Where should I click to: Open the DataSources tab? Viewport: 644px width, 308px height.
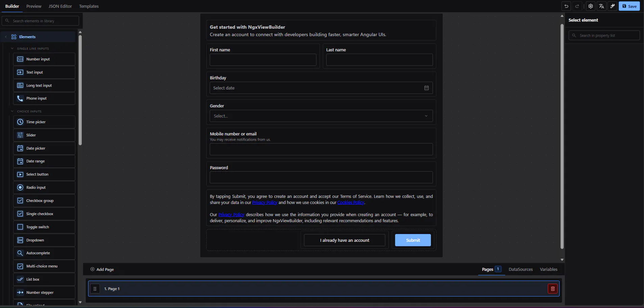pyautogui.click(x=521, y=269)
